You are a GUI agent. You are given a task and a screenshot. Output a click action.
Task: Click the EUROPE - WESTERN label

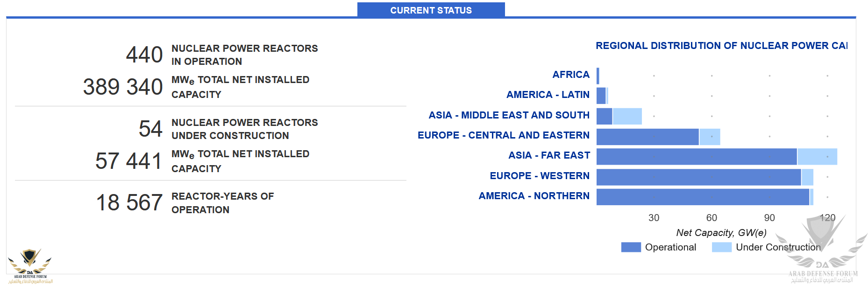(x=539, y=176)
